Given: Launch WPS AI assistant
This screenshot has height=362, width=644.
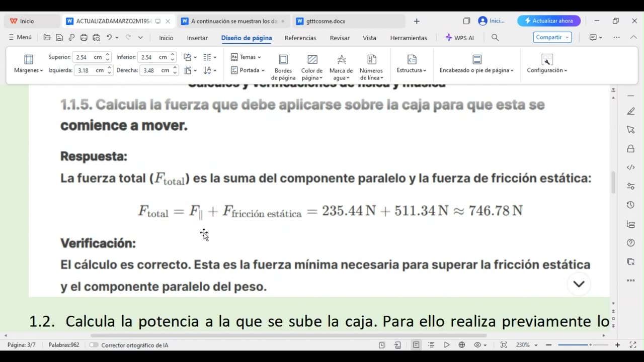Looking at the screenshot, I should [460, 38].
